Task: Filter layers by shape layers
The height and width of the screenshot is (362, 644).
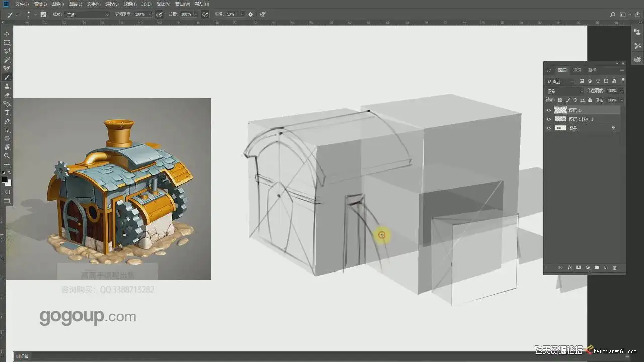Action: (606, 81)
